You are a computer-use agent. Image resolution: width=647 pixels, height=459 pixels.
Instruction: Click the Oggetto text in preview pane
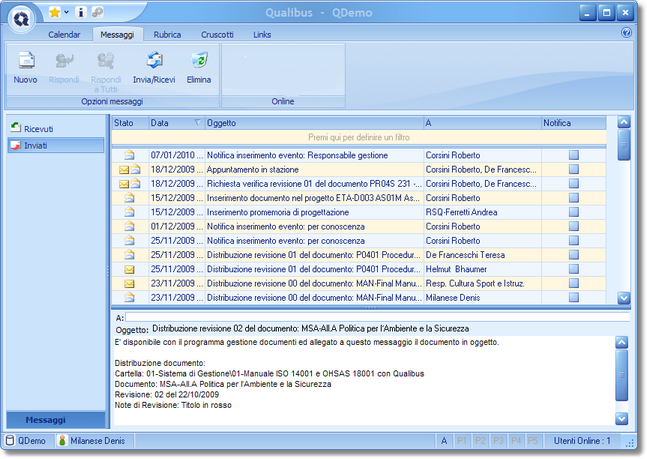click(311, 329)
